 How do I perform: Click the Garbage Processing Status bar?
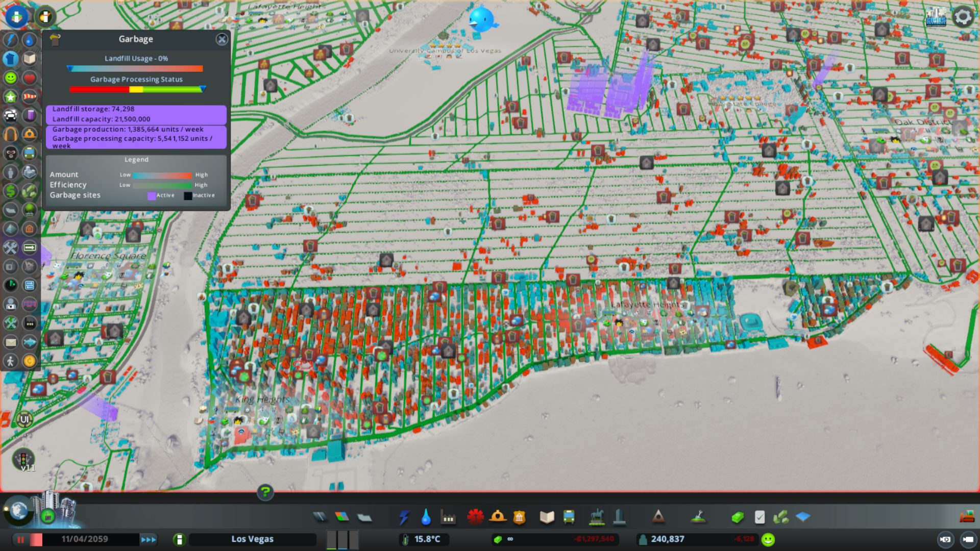pos(136,89)
